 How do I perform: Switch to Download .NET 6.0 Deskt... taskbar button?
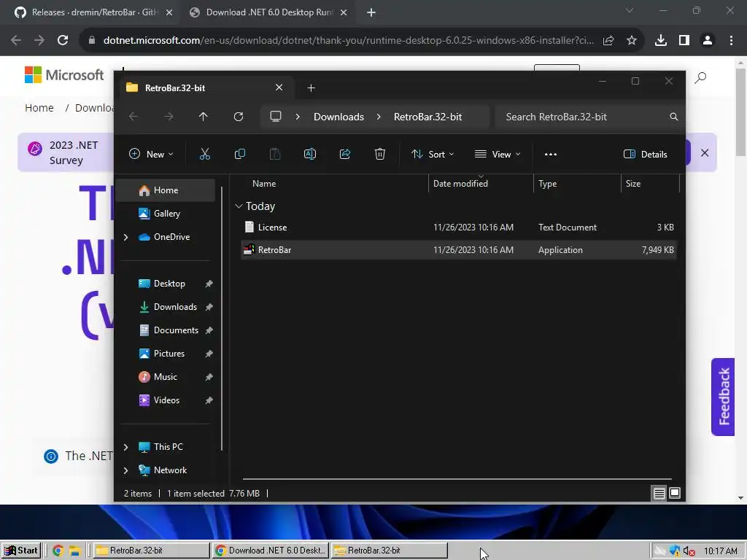271,551
